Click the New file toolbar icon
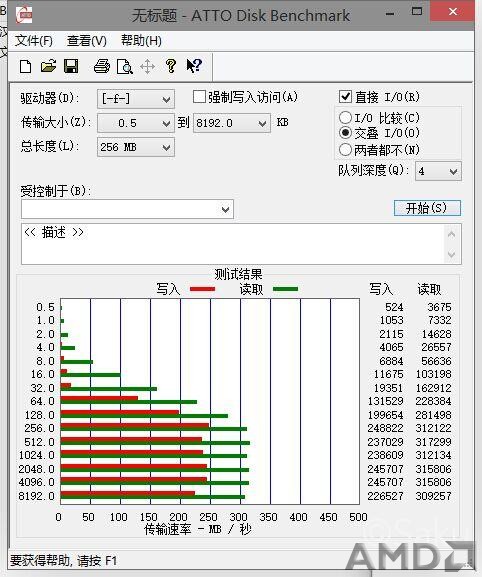Screen dimensions: 482x577 [x=25, y=67]
